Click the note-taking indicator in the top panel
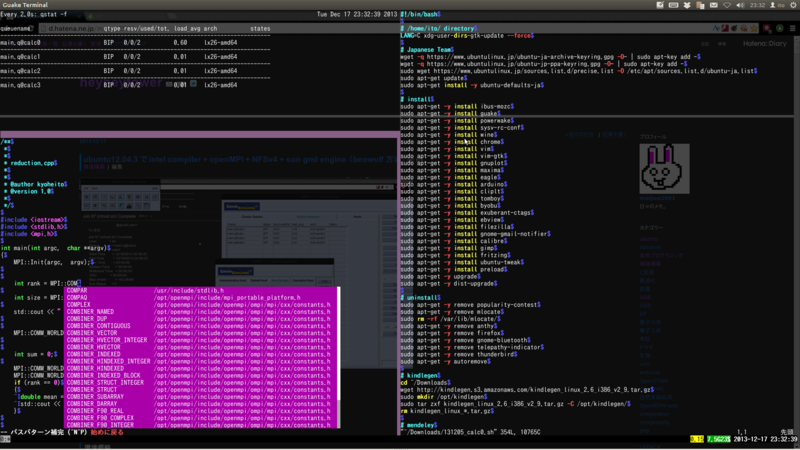 660,5
